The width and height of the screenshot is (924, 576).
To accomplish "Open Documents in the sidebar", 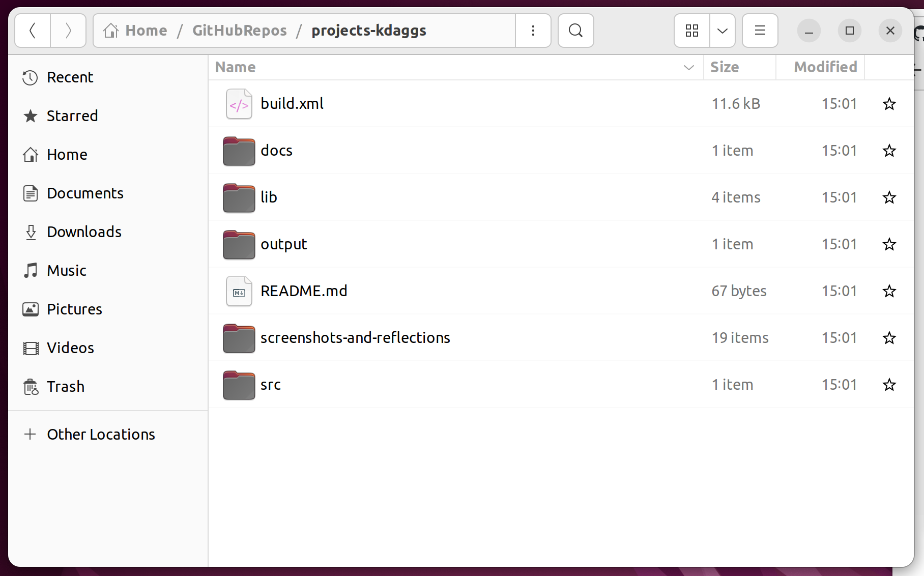I will point(108,193).
